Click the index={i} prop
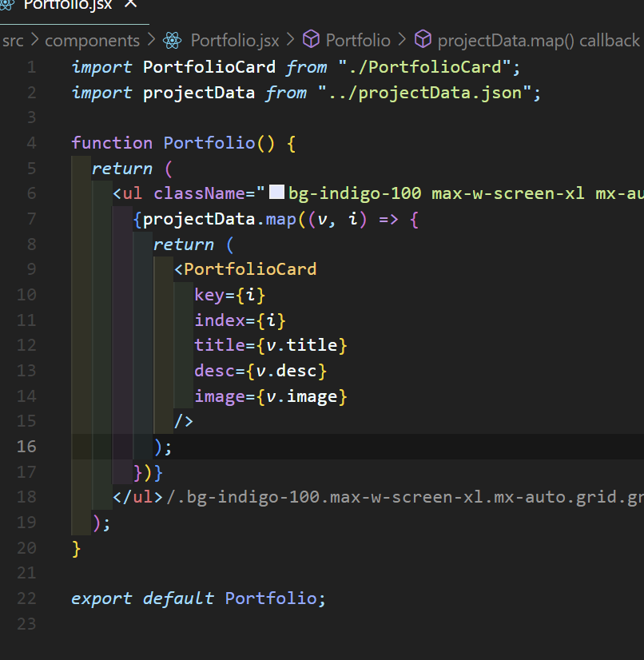Viewport: 644px width, 660px height. pyautogui.click(x=240, y=320)
